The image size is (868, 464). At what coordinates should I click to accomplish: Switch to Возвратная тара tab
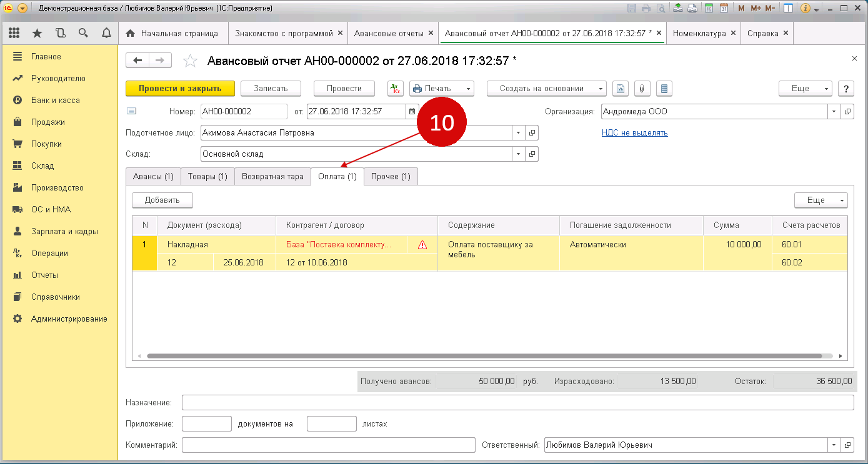(272, 177)
